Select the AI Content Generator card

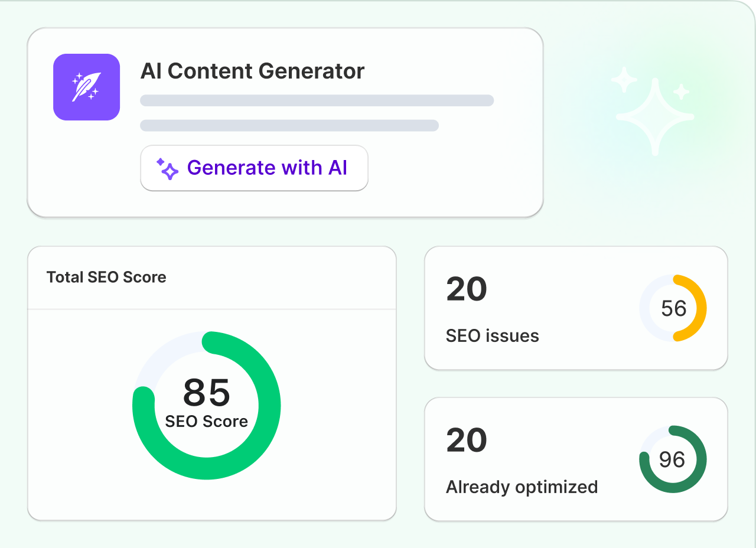point(285,121)
